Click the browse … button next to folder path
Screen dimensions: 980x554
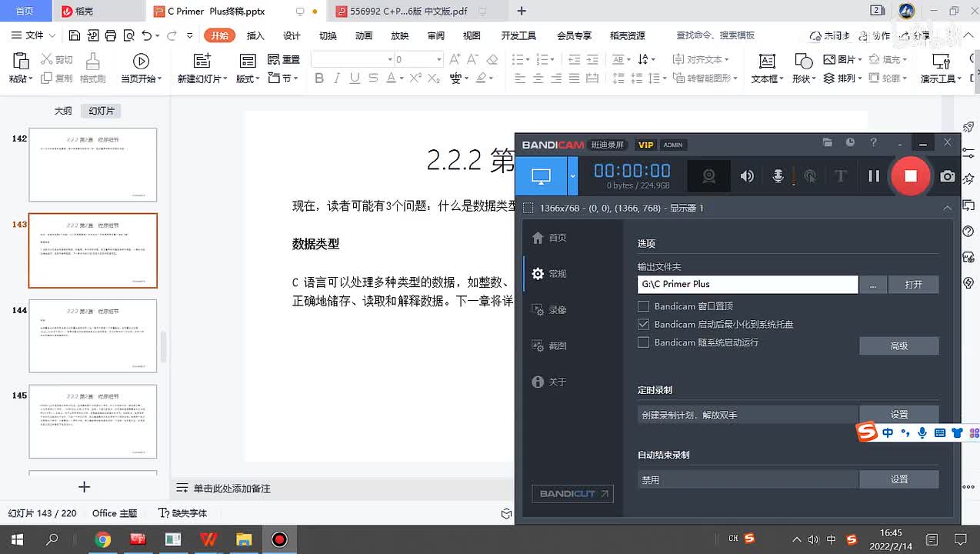(872, 284)
